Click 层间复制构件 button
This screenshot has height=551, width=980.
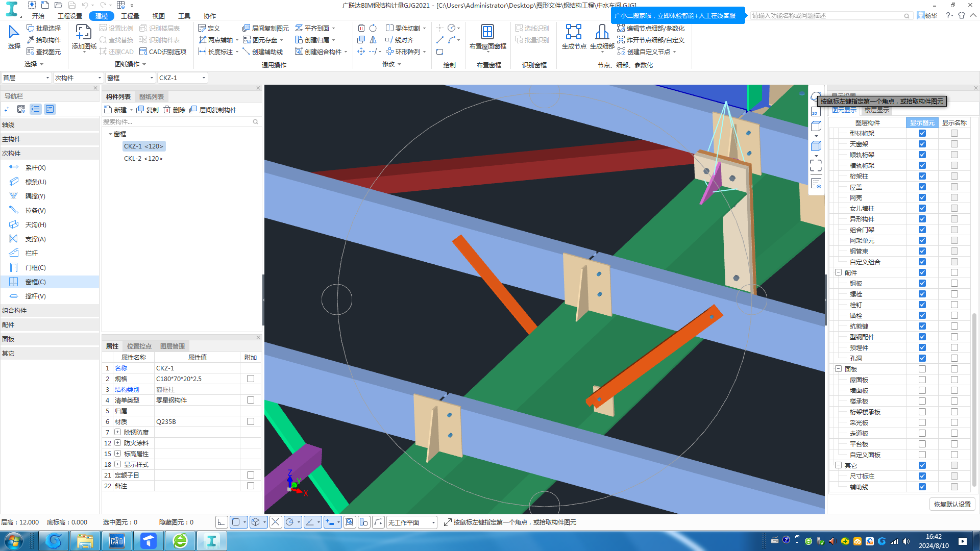tap(213, 110)
